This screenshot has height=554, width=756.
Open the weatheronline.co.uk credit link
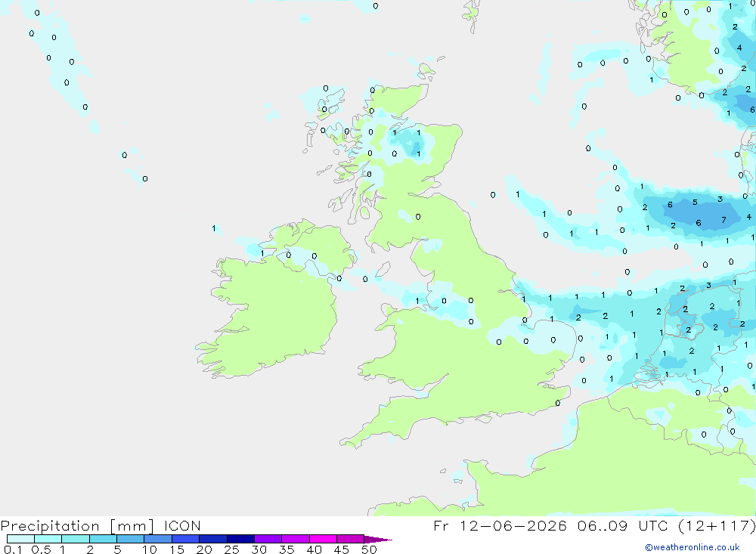pos(692,547)
